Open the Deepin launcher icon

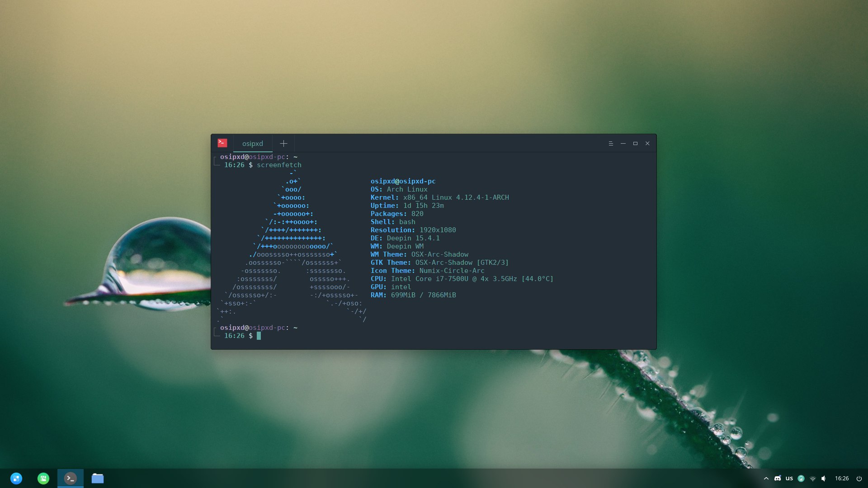(x=16, y=479)
